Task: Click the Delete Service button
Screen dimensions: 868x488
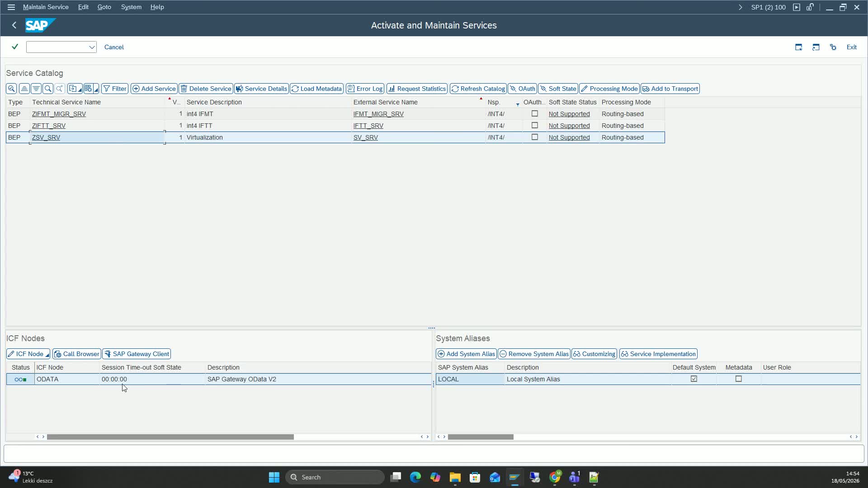Action: coord(206,89)
